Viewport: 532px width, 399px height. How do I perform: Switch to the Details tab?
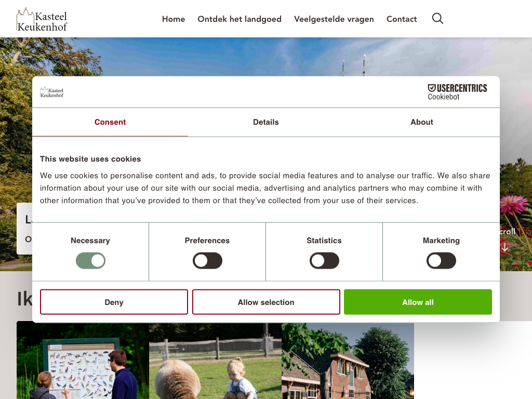pos(265,122)
